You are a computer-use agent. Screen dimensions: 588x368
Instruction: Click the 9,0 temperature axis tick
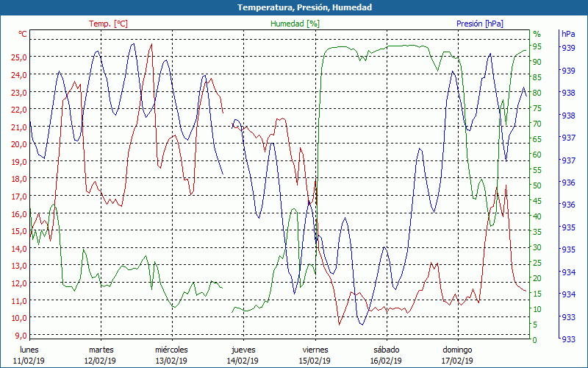(x=21, y=335)
